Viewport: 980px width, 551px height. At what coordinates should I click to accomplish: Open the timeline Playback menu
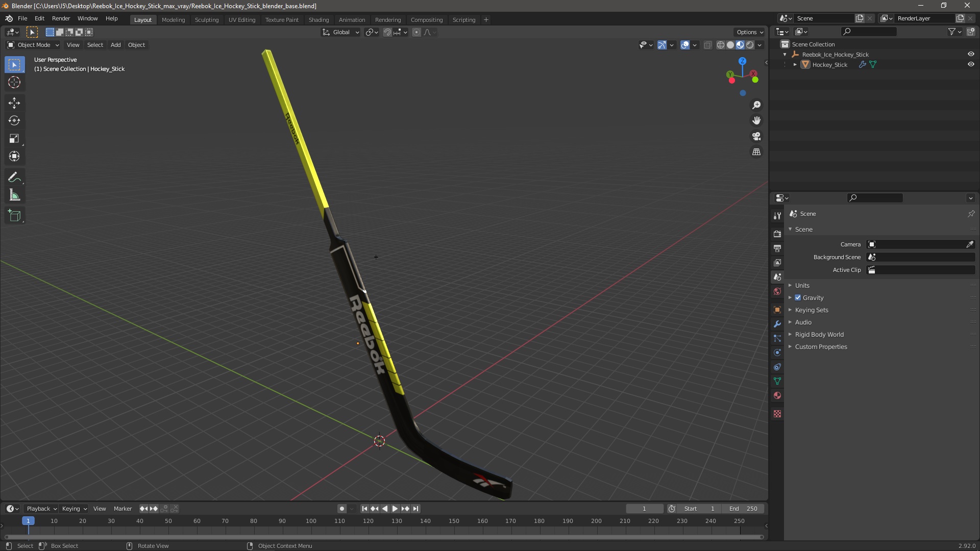[x=41, y=509]
